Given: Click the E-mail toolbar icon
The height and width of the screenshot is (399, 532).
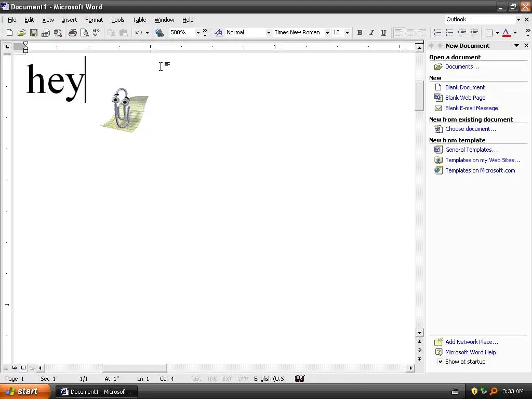Looking at the screenshot, I should (46, 33).
